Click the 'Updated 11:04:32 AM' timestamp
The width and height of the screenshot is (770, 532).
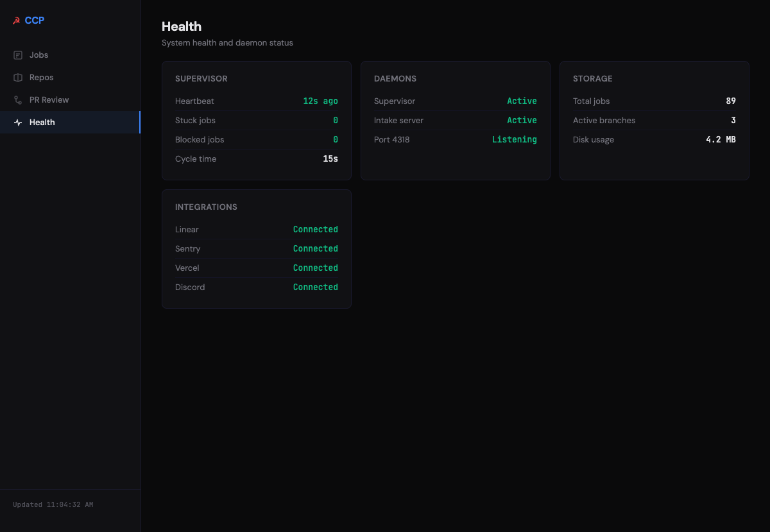(53, 505)
